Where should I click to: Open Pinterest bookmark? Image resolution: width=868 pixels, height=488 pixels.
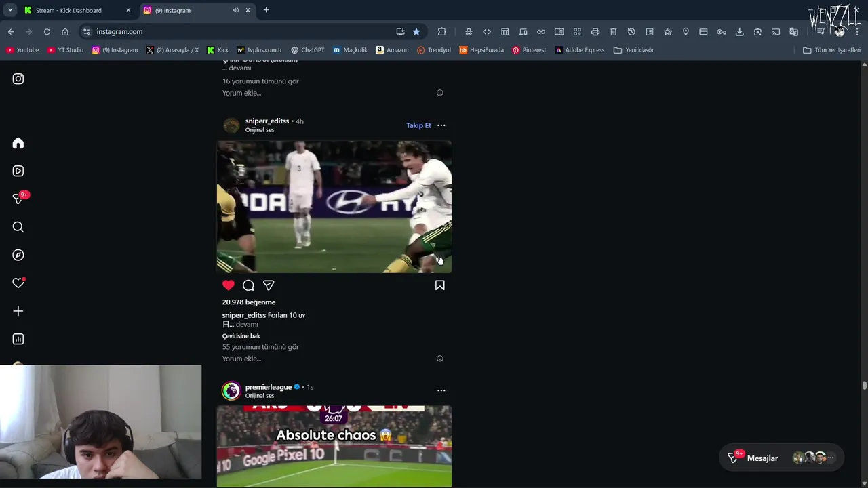[x=529, y=50]
